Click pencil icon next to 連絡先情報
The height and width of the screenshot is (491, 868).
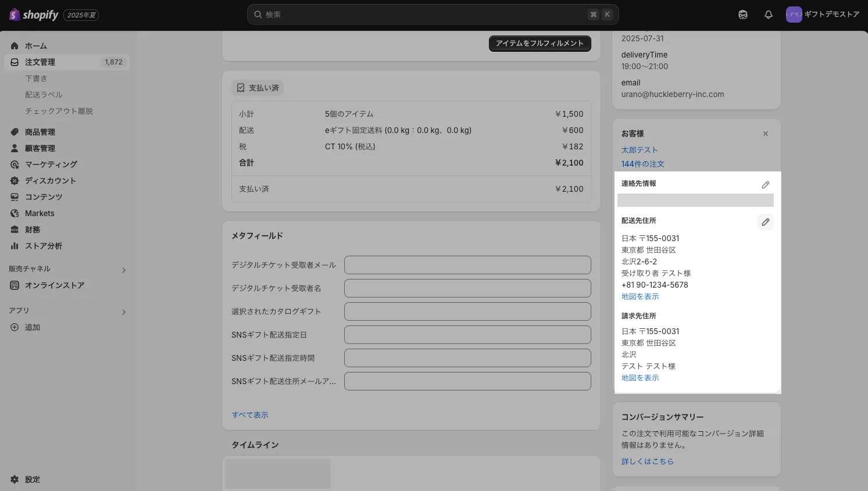pos(765,185)
